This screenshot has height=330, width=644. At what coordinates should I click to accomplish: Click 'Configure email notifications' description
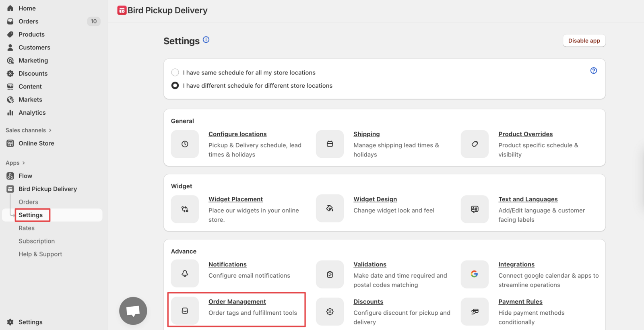click(249, 276)
